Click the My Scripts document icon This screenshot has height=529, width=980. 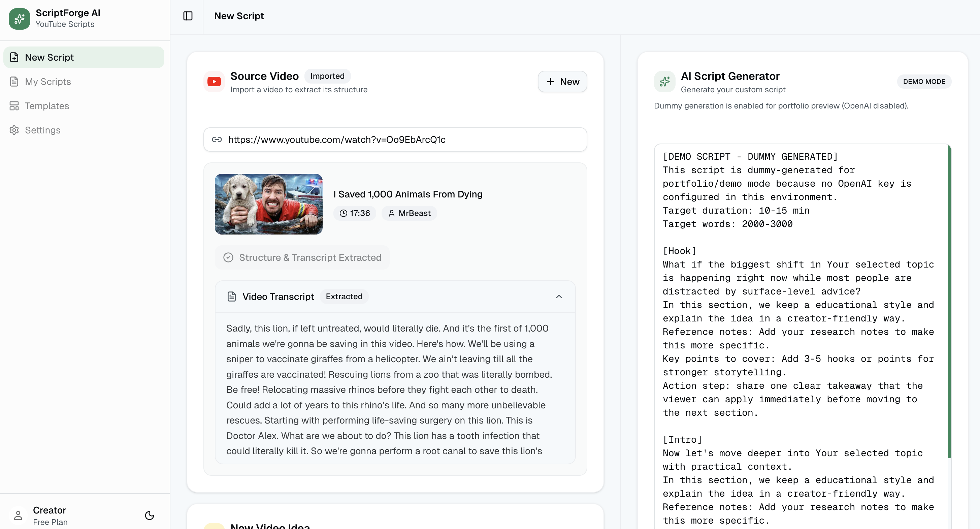pos(14,82)
